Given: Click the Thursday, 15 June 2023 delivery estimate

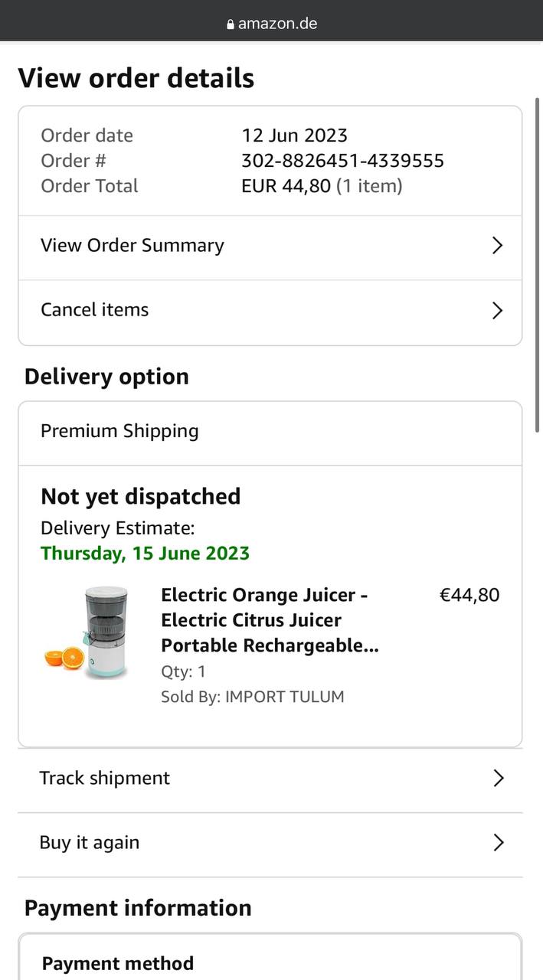Looking at the screenshot, I should click(x=145, y=553).
